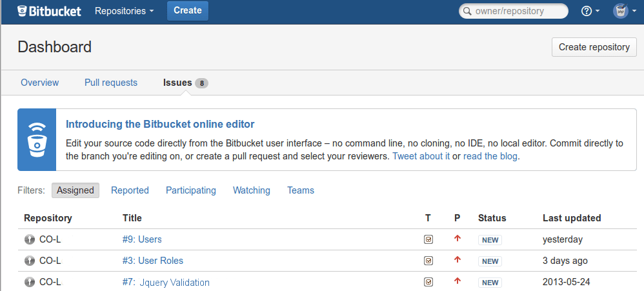
Task: Click repository lock icon in #9 Users row
Action: point(29,239)
